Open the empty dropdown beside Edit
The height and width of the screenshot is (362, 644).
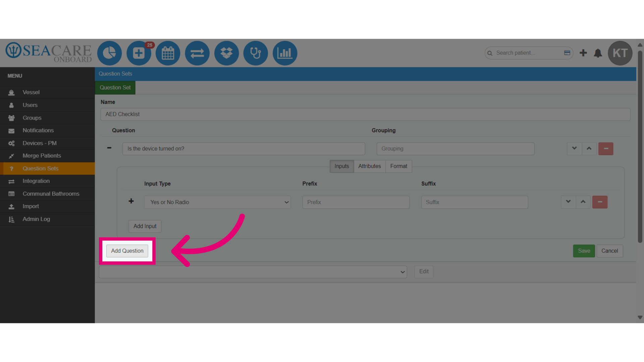point(253,272)
